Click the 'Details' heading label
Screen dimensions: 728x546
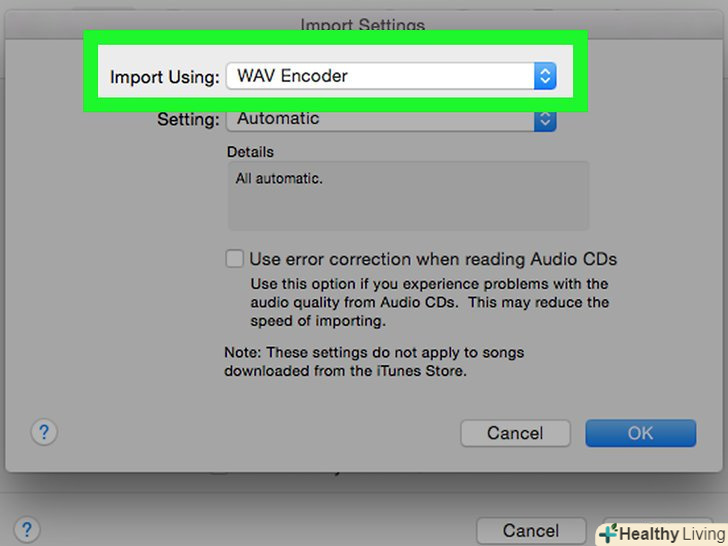coord(250,152)
